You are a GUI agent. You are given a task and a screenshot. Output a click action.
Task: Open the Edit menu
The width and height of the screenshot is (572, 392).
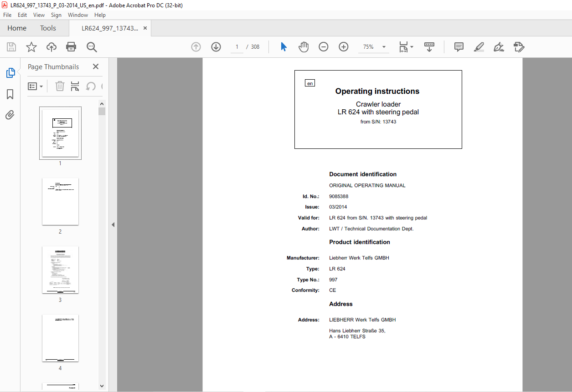pyautogui.click(x=22, y=15)
